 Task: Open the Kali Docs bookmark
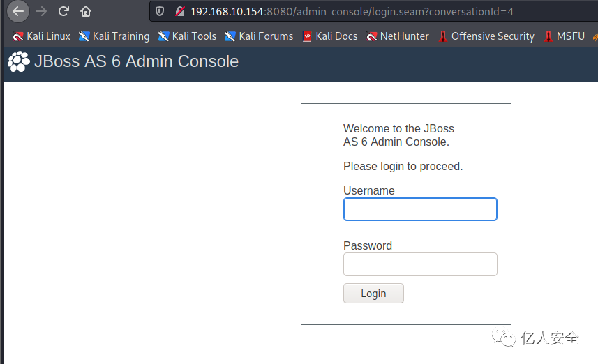coord(330,36)
